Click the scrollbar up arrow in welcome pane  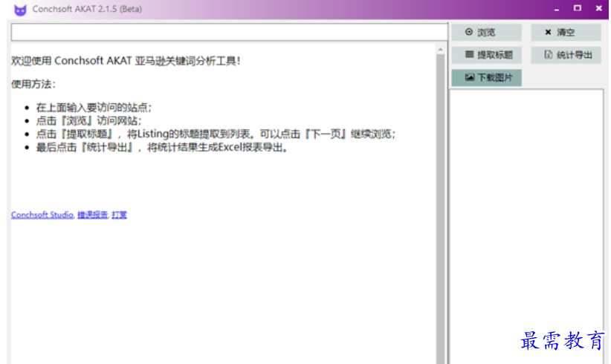coord(440,49)
